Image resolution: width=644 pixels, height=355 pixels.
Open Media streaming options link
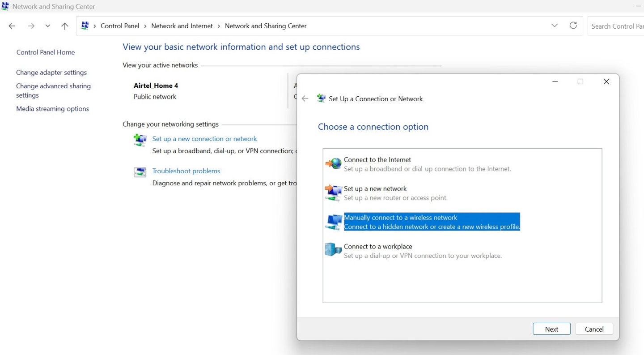[52, 109]
